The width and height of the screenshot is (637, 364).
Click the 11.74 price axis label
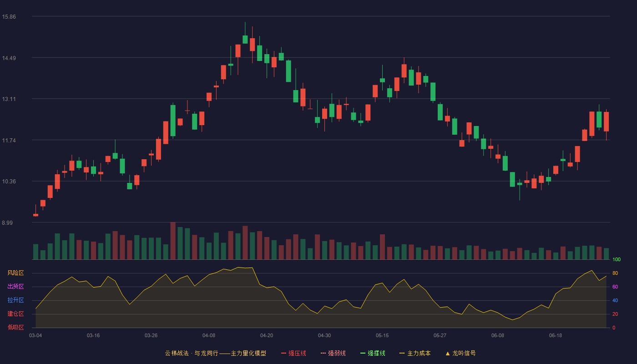click(9, 141)
